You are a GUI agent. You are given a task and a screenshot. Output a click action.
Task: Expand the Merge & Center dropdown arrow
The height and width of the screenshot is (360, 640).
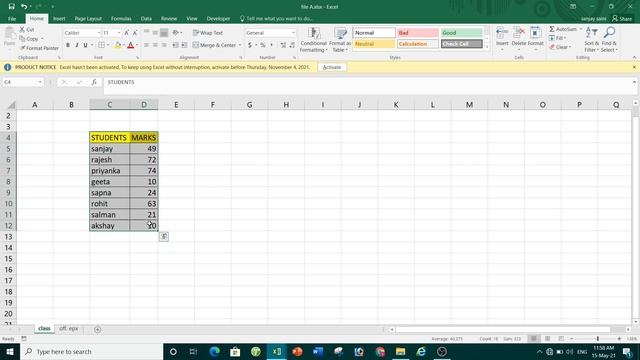pyautogui.click(x=240, y=45)
